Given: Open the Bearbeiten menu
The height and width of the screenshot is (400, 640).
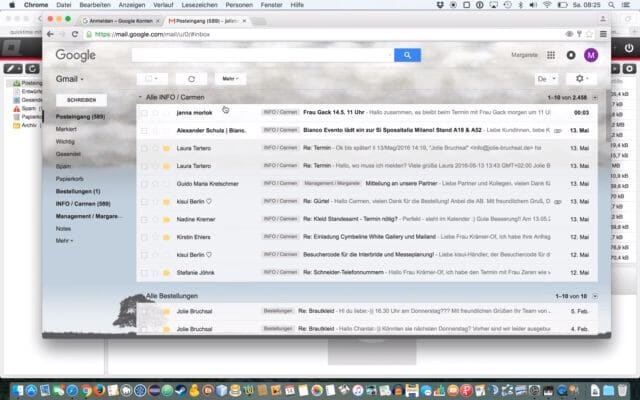Looking at the screenshot, I should [95, 5].
